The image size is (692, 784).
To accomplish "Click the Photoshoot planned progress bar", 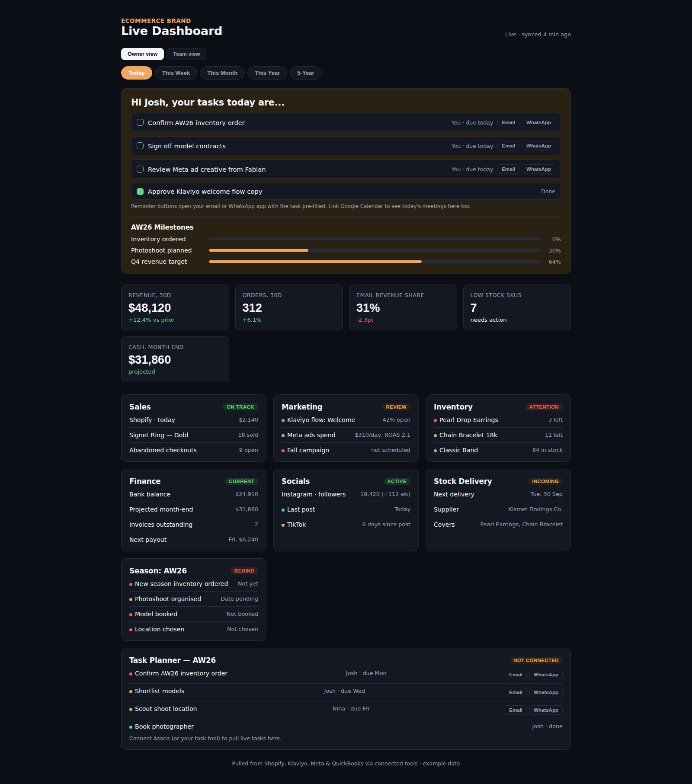I will tap(375, 250).
